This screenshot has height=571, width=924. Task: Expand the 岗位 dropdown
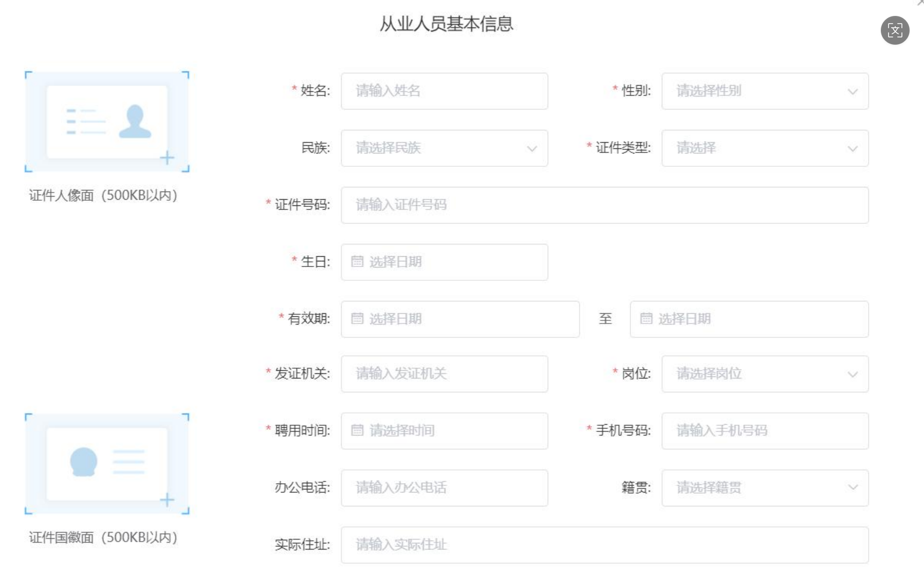point(765,374)
